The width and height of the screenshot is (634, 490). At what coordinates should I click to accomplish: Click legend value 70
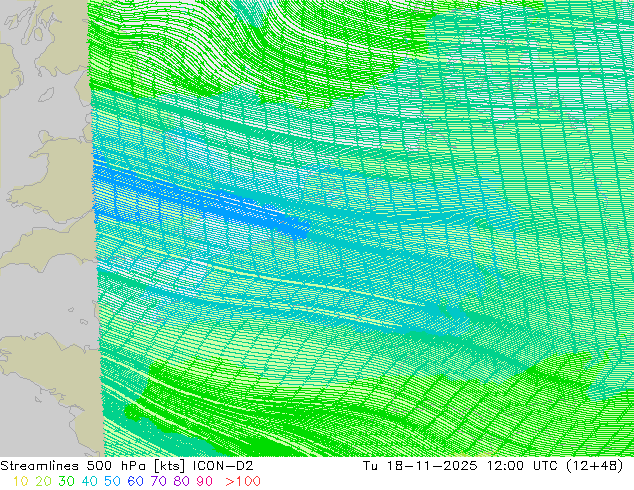[x=158, y=481]
